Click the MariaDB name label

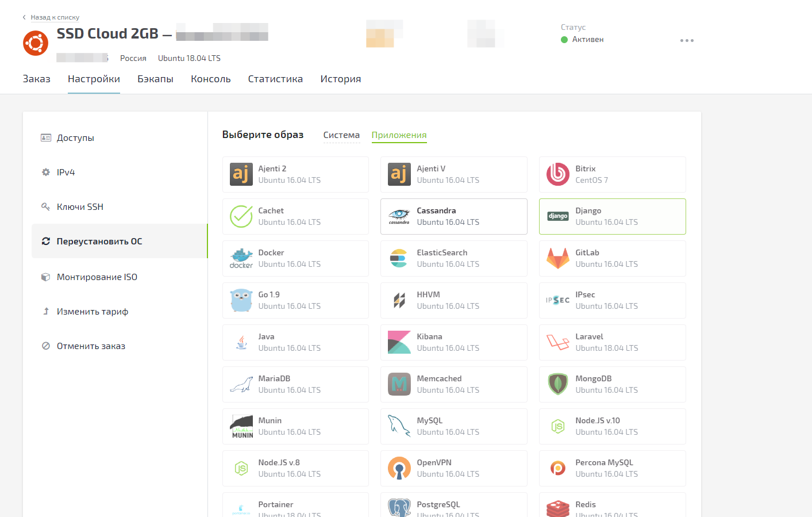275,378
